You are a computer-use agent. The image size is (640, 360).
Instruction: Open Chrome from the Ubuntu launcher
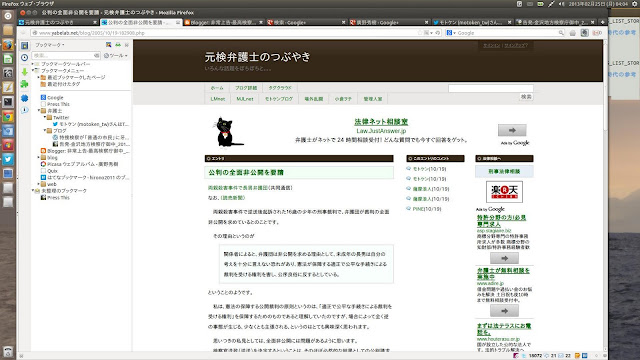[8, 117]
